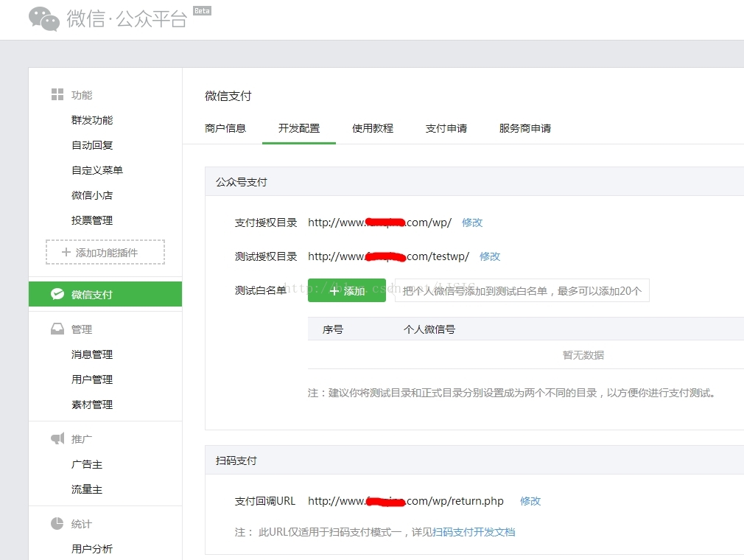The image size is (744, 560).
Task: Open 用户分析 in the sidebar
Action: click(92, 549)
